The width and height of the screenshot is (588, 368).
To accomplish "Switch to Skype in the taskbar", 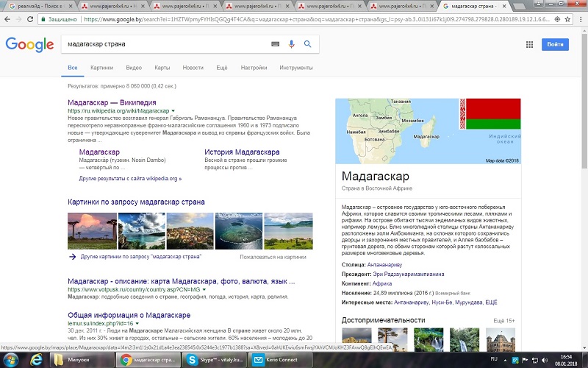I will [213, 359].
